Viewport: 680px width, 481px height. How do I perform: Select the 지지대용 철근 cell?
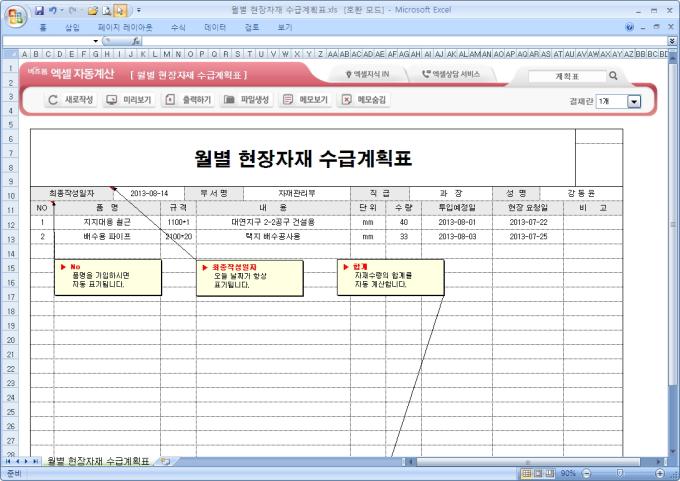[107, 222]
